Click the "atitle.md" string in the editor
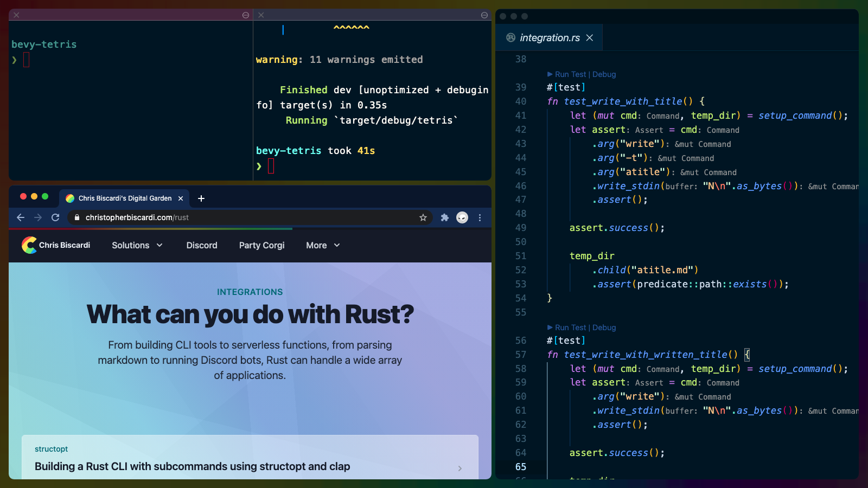The width and height of the screenshot is (868, 488). (x=662, y=270)
